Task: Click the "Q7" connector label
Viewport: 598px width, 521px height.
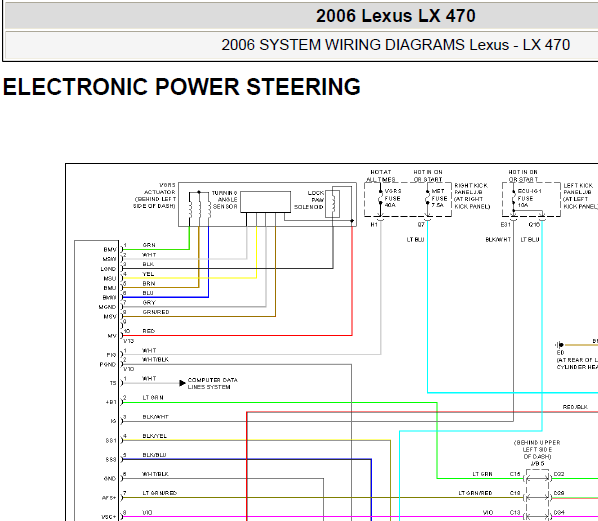Action: [x=421, y=225]
